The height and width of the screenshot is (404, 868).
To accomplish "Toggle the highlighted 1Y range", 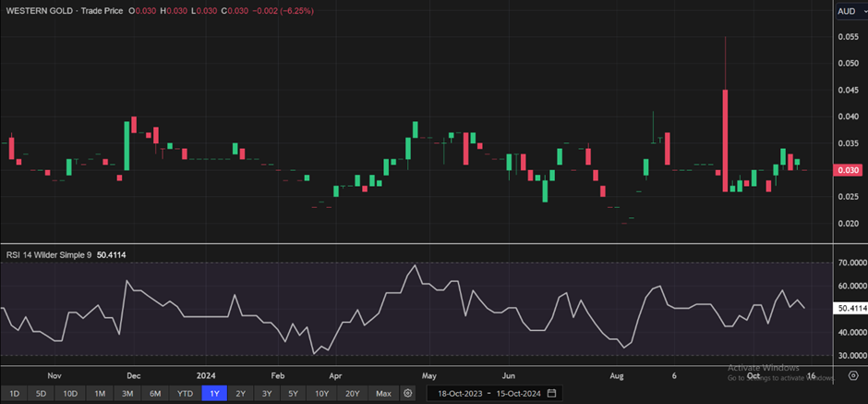I will [x=214, y=393].
